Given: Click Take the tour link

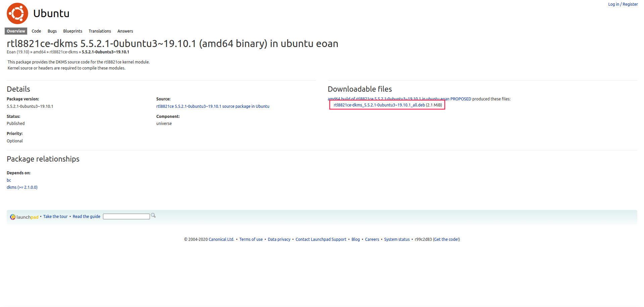Looking at the screenshot, I should [55, 217].
